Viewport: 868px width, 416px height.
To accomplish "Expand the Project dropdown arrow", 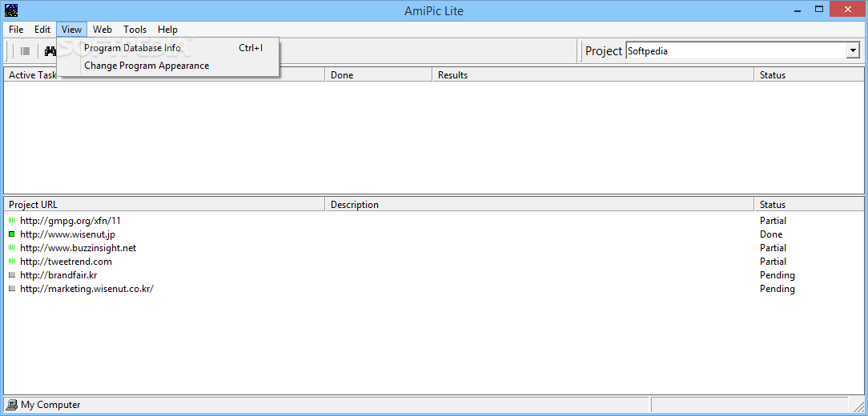I will (853, 51).
